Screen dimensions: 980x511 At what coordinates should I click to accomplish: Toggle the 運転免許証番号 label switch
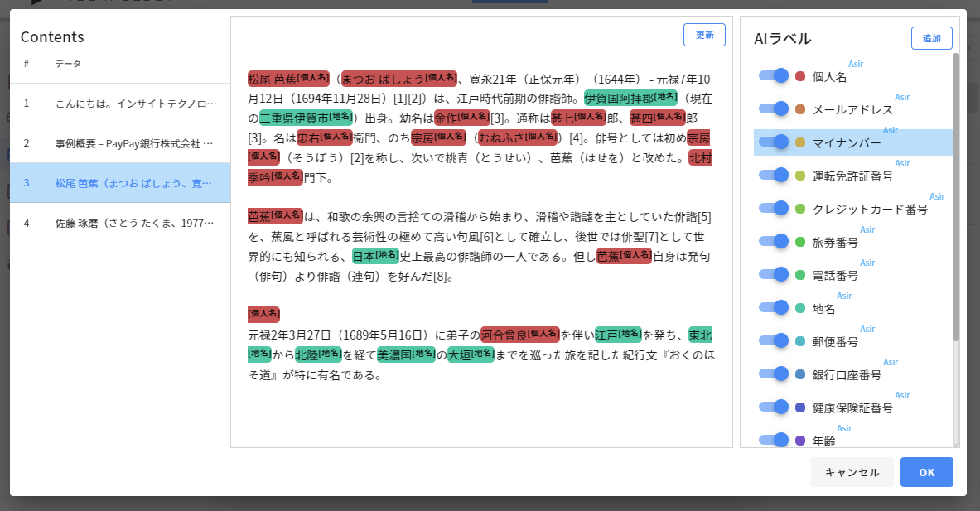pos(774,175)
